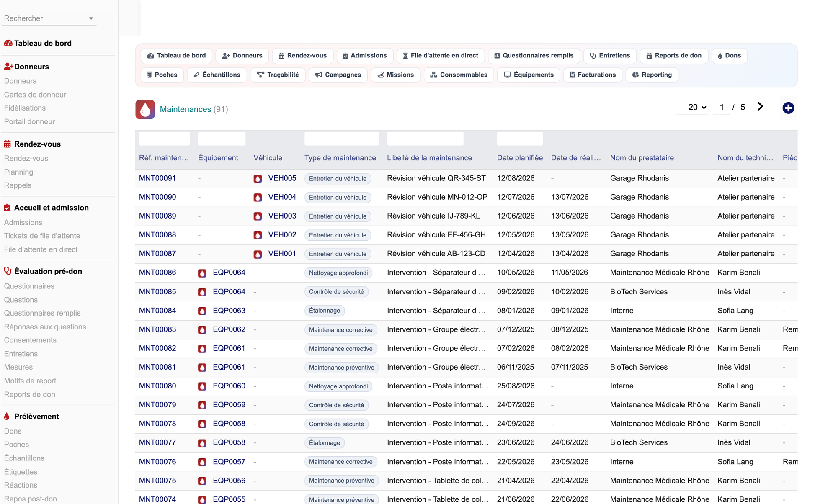
Task: Click the Rendez-vous sidebar calendar icon
Action: pos(8,144)
